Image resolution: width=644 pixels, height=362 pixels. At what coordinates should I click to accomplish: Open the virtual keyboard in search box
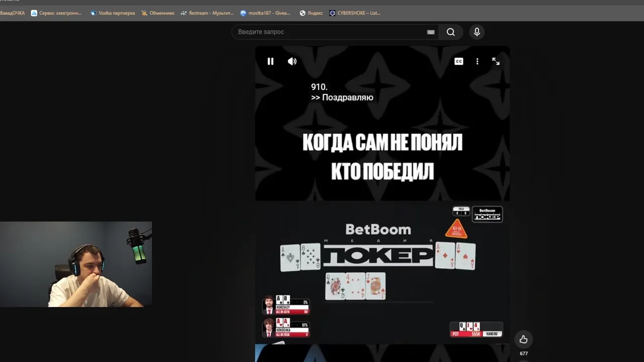click(x=431, y=32)
